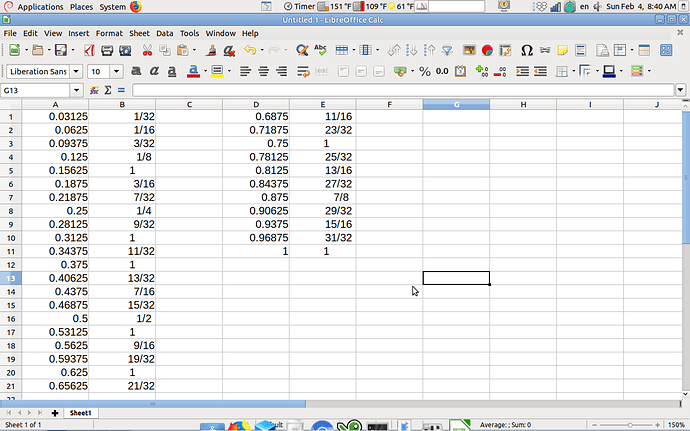The image size is (690, 431).
Task: Toggle underline text formatting
Action: coord(172,71)
